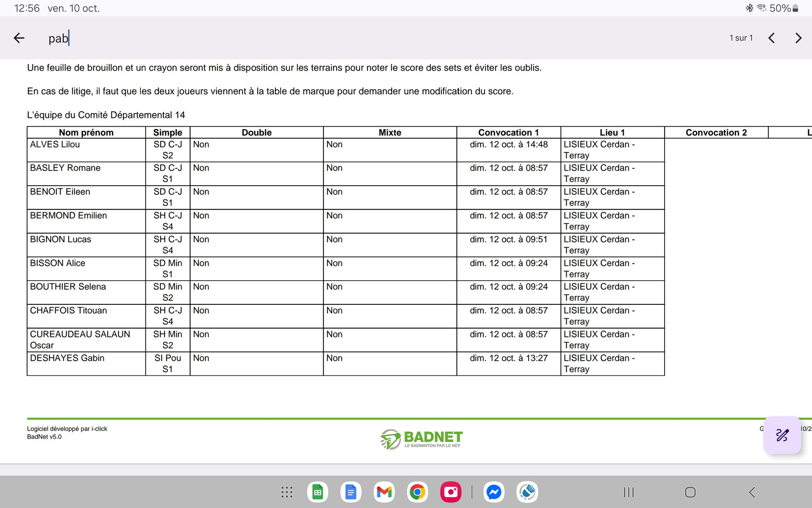Open the app drawer grid icon
The height and width of the screenshot is (508, 812).
click(287, 492)
